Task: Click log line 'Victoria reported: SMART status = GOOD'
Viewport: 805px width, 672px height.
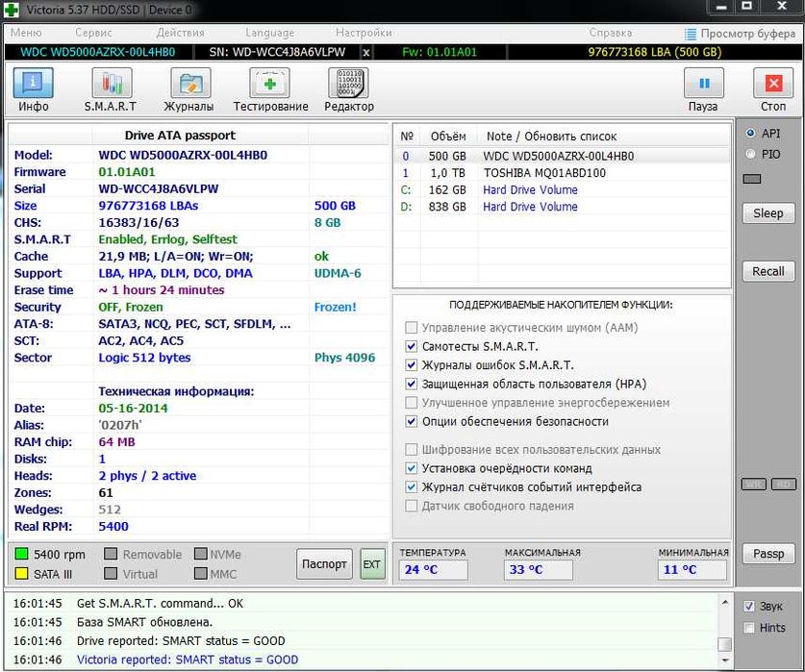Action: (x=188, y=660)
